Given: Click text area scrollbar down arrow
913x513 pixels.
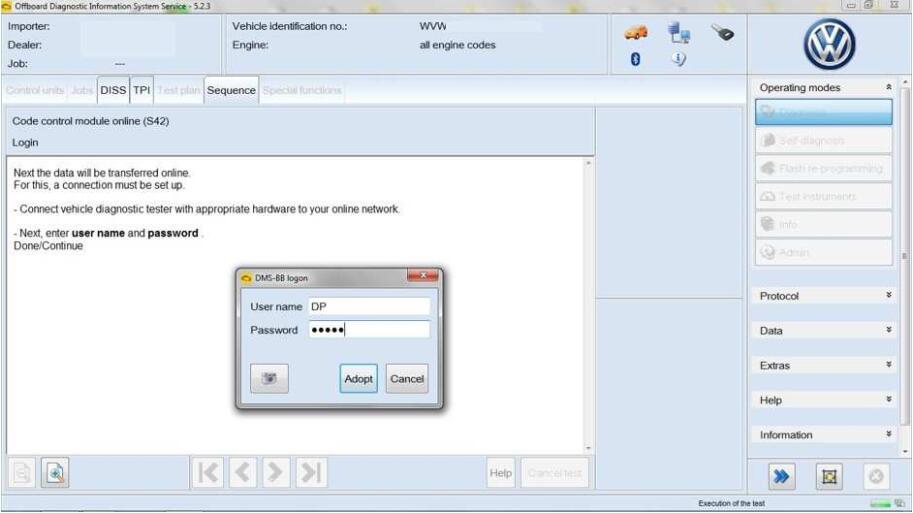Looking at the screenshot, I should click(x=588, y=448).
